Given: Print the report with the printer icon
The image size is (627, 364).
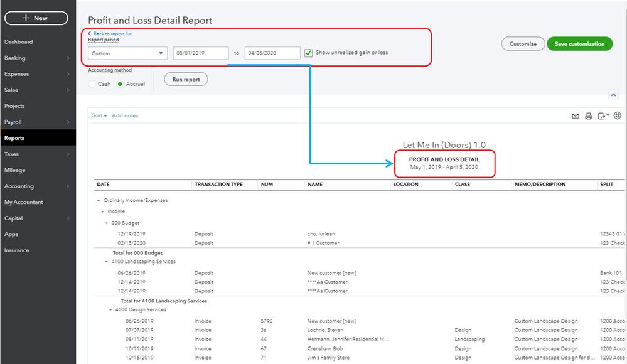Looking at the screenshot, I should tap(588, 116).
